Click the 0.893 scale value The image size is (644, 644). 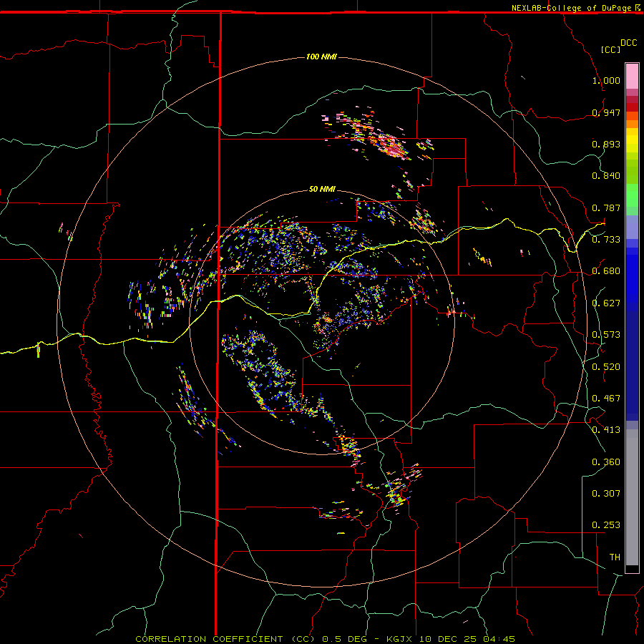click(606, 144)
